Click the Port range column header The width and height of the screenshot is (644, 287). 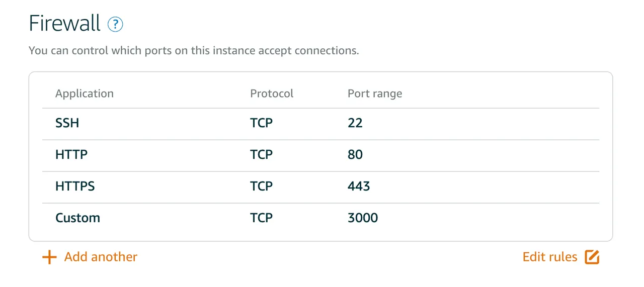pos(375,94)
